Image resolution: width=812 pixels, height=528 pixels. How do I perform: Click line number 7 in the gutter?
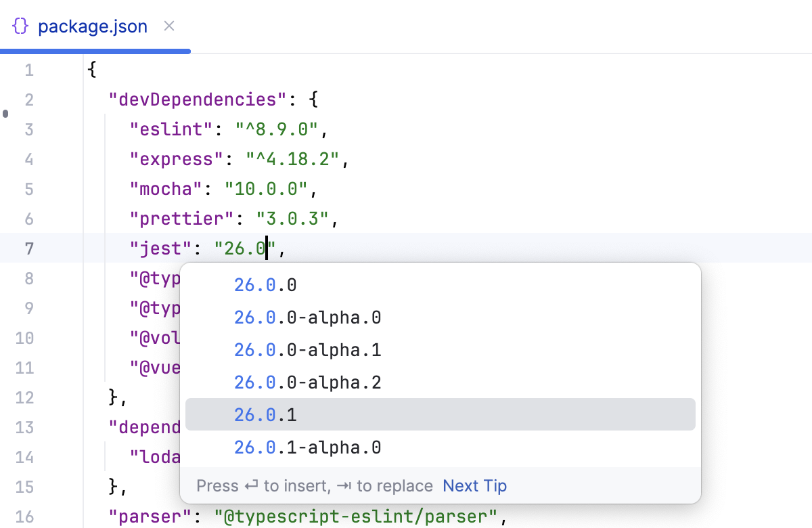click(x=28, y=248)
